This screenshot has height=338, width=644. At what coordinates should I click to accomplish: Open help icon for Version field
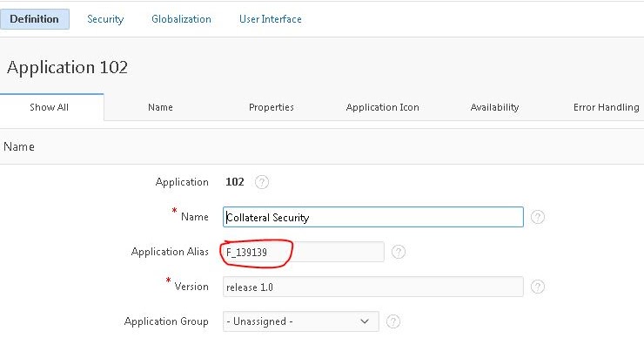point(538,287)
